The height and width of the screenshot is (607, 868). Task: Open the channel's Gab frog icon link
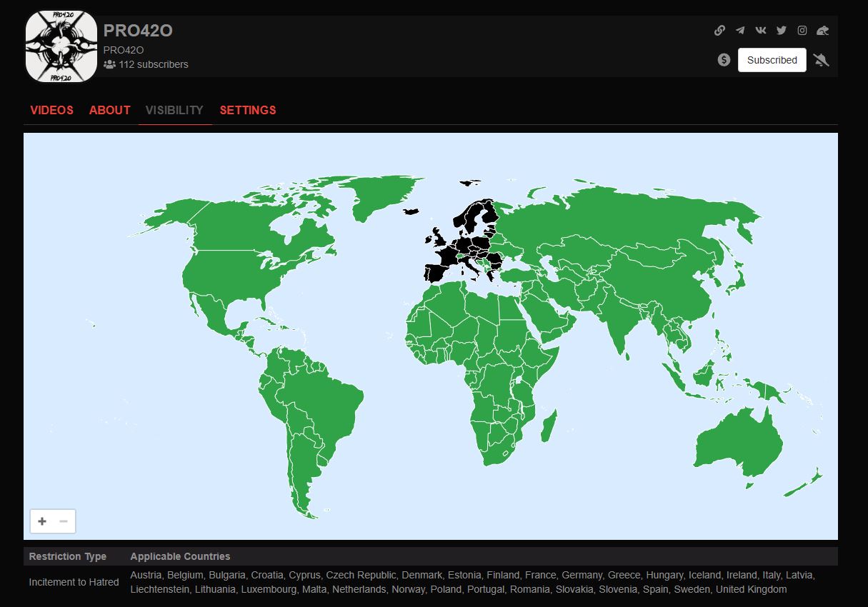coord(823,30)
